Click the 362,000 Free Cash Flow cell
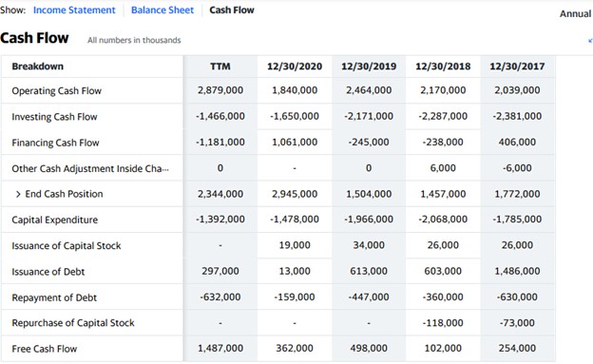Image resolution: width=593 pixels, height=364 pixels. pyautogui.click(x=295, y=348)
